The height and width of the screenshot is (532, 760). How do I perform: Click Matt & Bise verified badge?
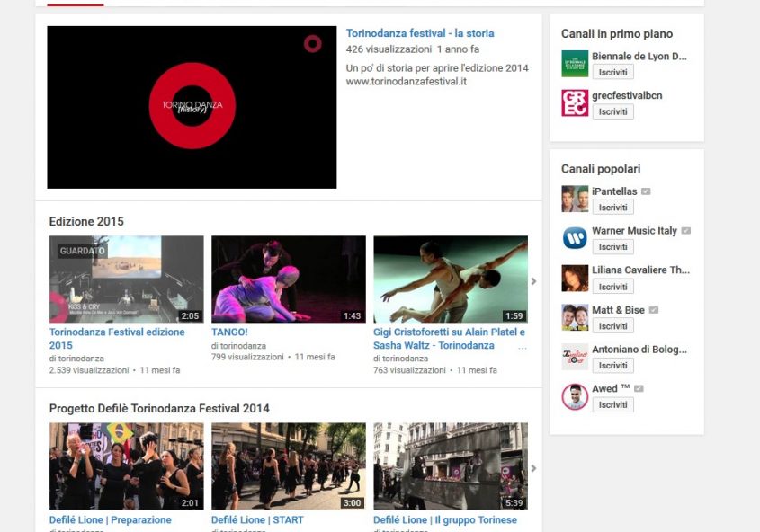(x=653, y=310)
